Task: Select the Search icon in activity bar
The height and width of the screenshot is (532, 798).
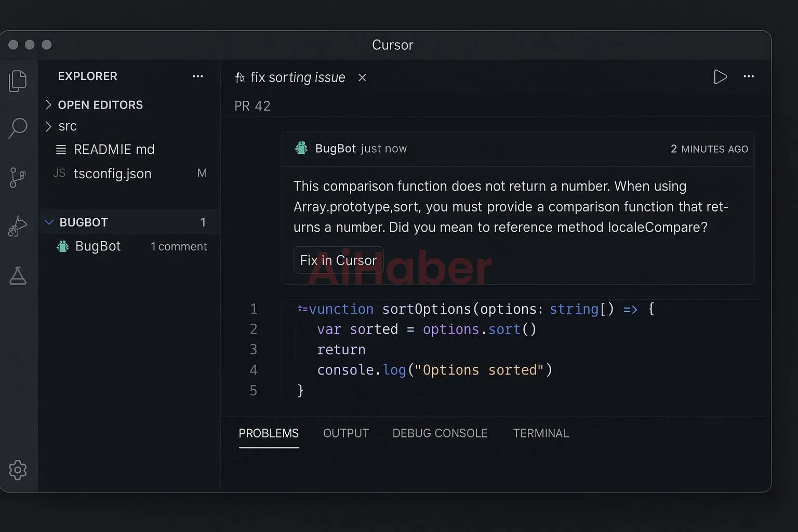Action: [x=18, y=127]
